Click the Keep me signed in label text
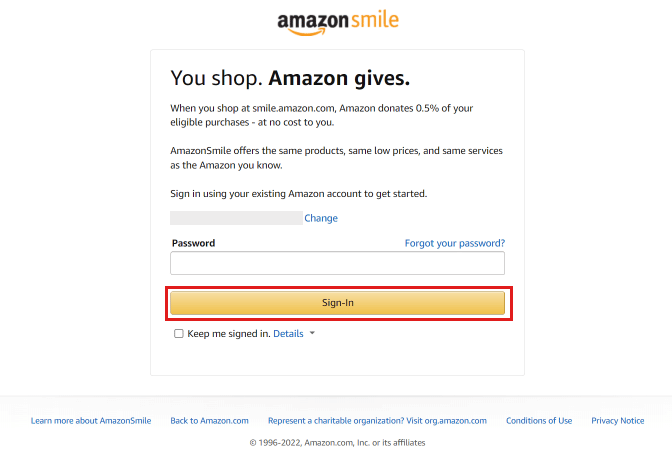Viewport: 672px width, 461px height. click(x=229, y=333)
